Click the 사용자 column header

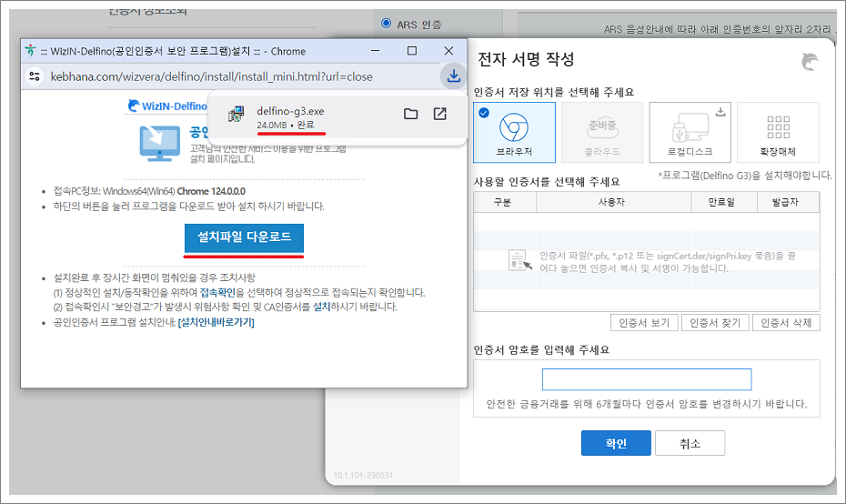tap(613, 202)
